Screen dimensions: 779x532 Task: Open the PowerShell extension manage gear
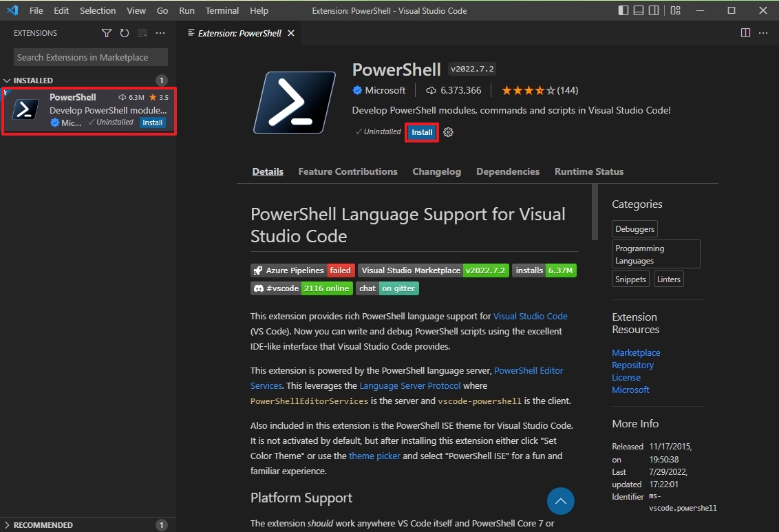tap(448, 132)
